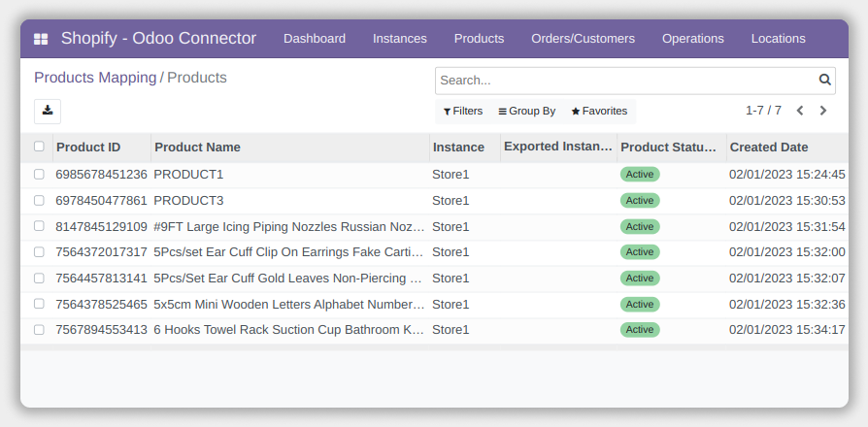Image resolution: width=868 pixels, height=427 pixels.
Task: Tick the select-all header checkbox
Action: point(39,147)
